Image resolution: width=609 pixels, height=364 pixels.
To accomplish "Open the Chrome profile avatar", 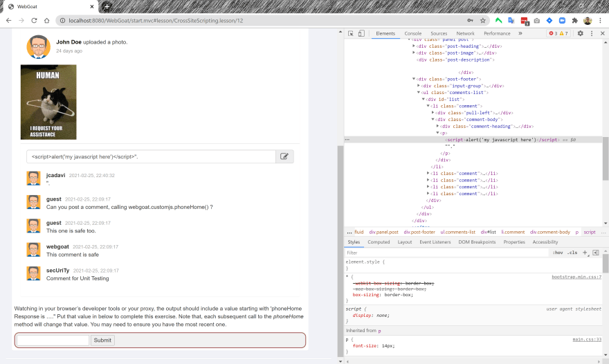I will [x=588, y=21].
